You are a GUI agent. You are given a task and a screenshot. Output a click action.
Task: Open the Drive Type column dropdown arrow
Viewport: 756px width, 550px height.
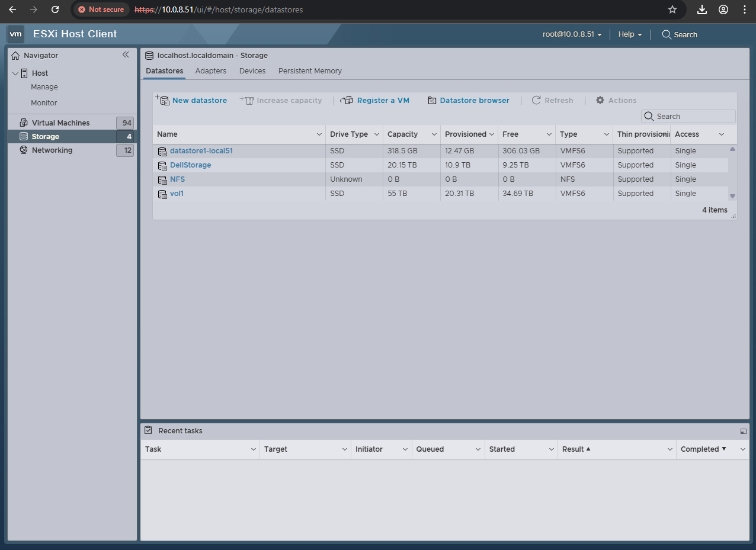(377, 134)
